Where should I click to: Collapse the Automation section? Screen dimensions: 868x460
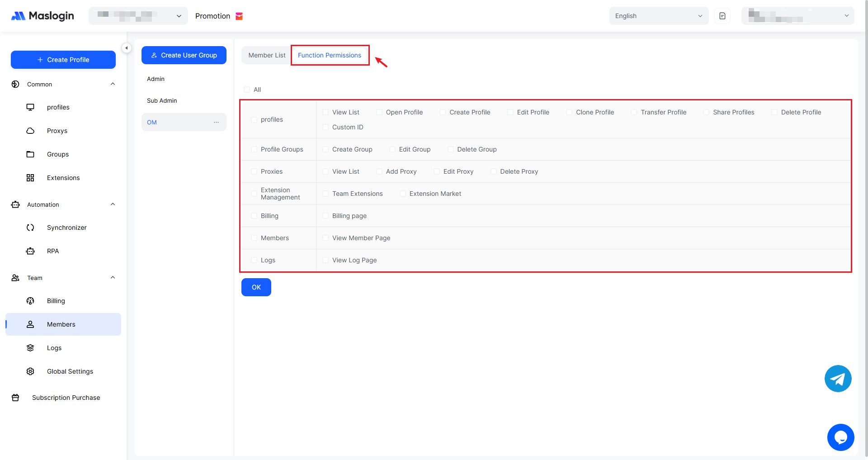pos(113,204)
